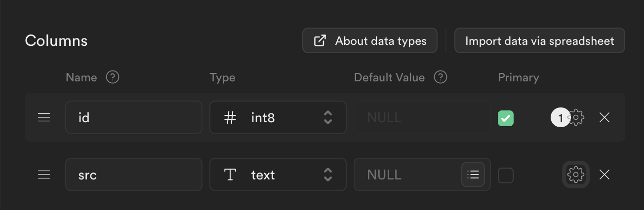This screenshot has width=644, height=210.
Task: Click the id column name field
Action: click(x=133, y=118)
